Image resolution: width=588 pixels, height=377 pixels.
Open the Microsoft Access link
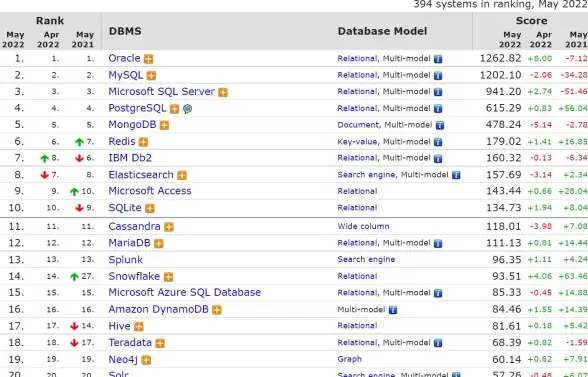pos(150,191)
